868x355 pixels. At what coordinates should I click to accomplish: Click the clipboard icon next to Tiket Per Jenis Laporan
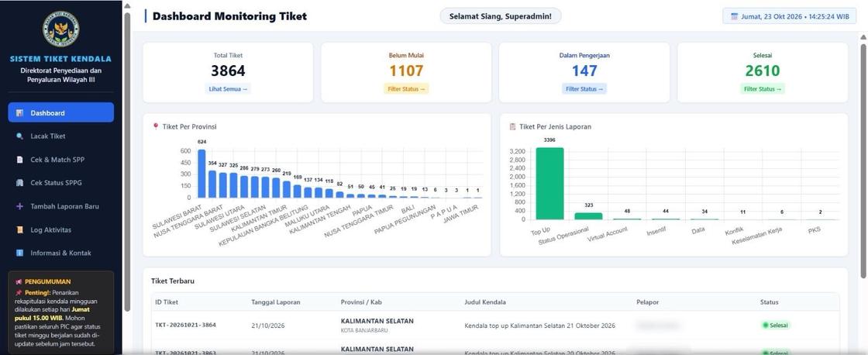[512, 126]
